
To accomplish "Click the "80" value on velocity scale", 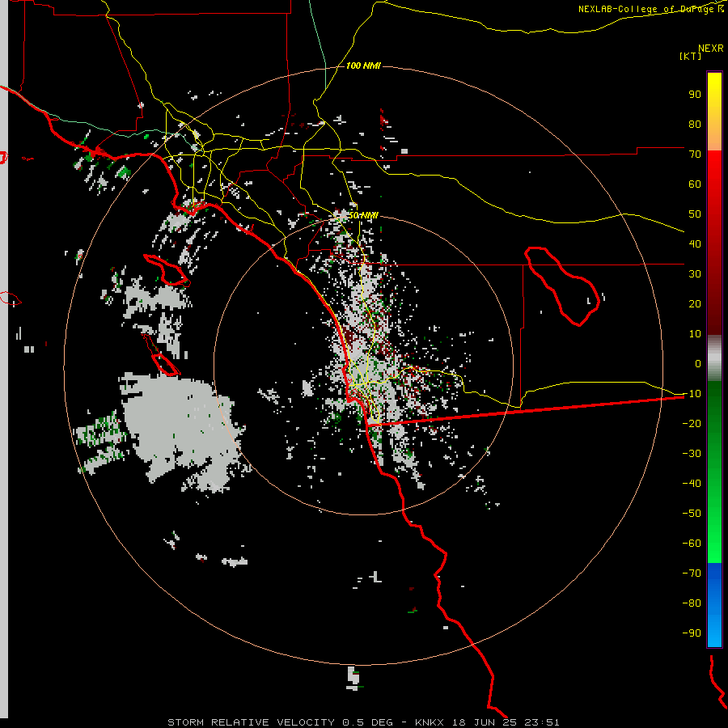I will coord(695,125).
